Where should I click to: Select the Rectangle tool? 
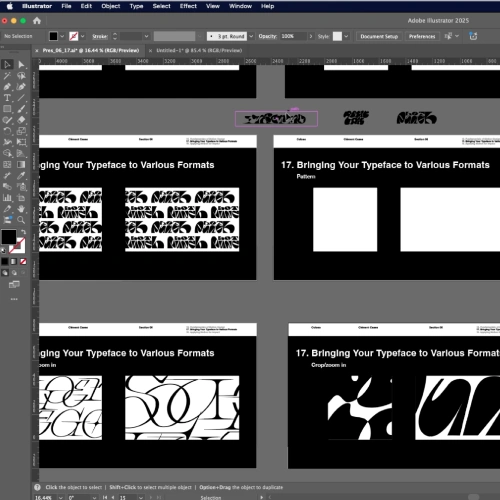[x=7, y=109]
